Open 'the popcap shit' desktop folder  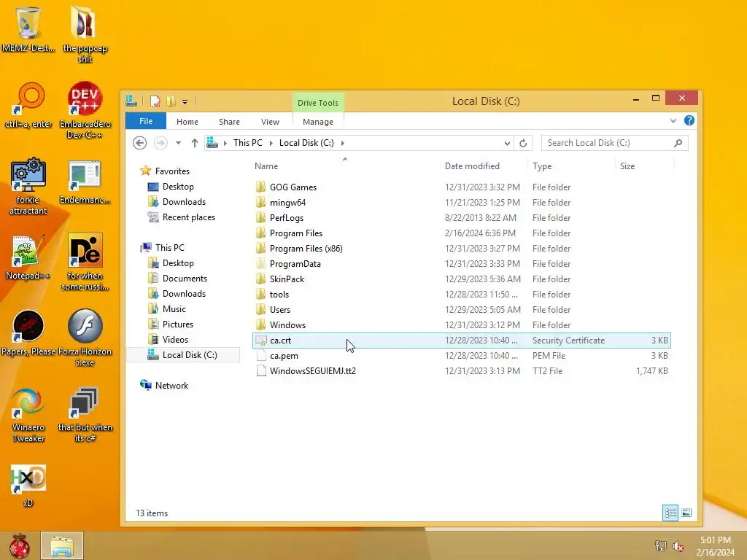[85, 34]
